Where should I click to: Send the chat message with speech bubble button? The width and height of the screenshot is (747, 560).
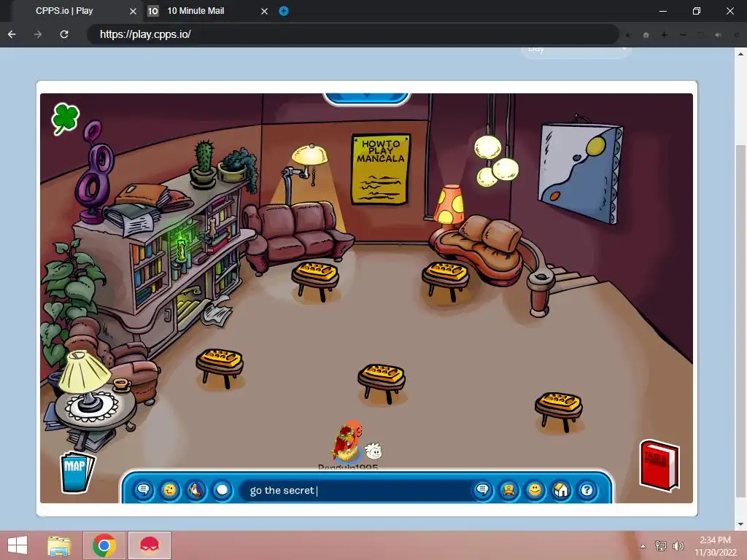pyautogui.click(x=483, y=490)
